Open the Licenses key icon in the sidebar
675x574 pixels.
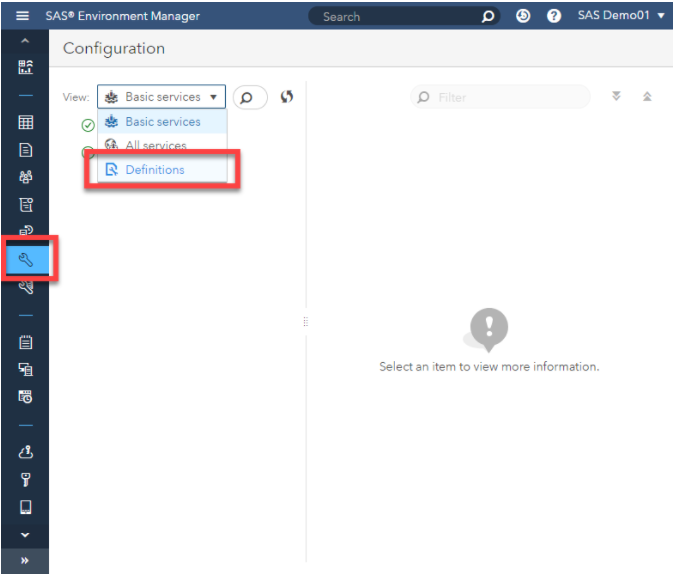click(x=25, y=479)
